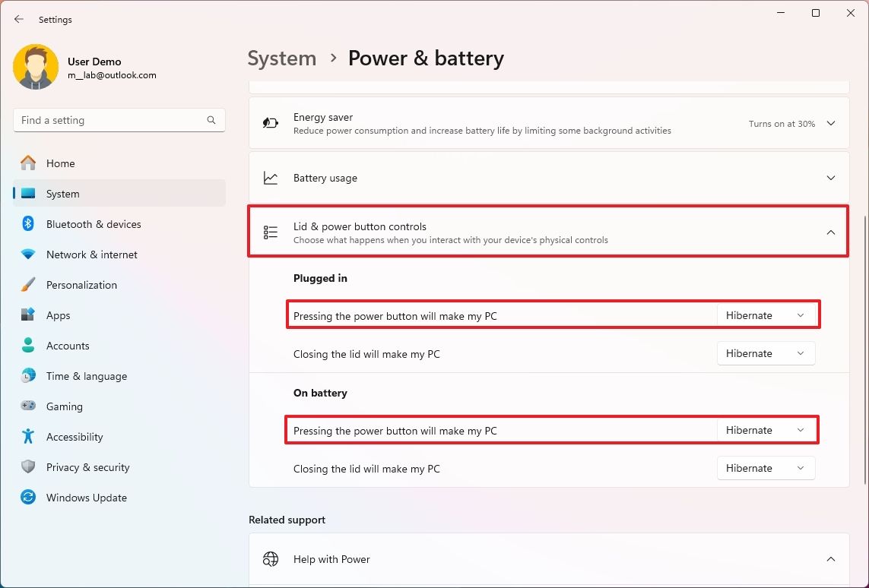The image size is (869, 588).
Task: Click the search magnifier in Find a setting
Action: tap(211, 120)
